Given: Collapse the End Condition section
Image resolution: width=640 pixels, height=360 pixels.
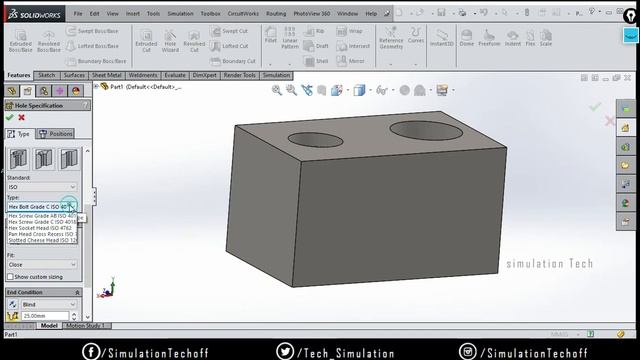Looking at the screenshot, I should [77, 292].
